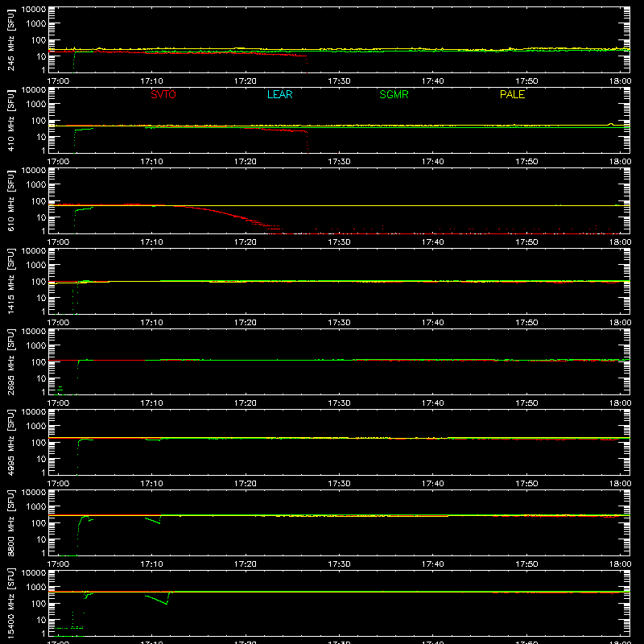644x644 pixels.
Task: Click 17:20 tick label under 2695 MHz plot
Action: 246,403
